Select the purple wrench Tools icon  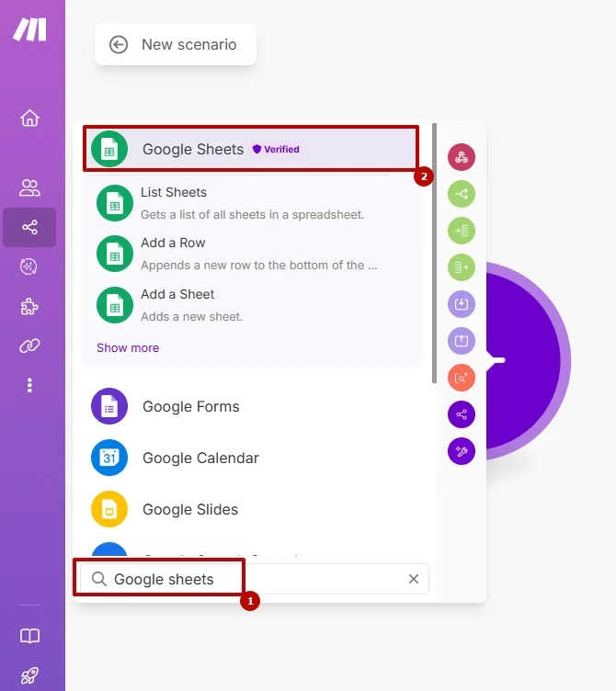[462, 451]
